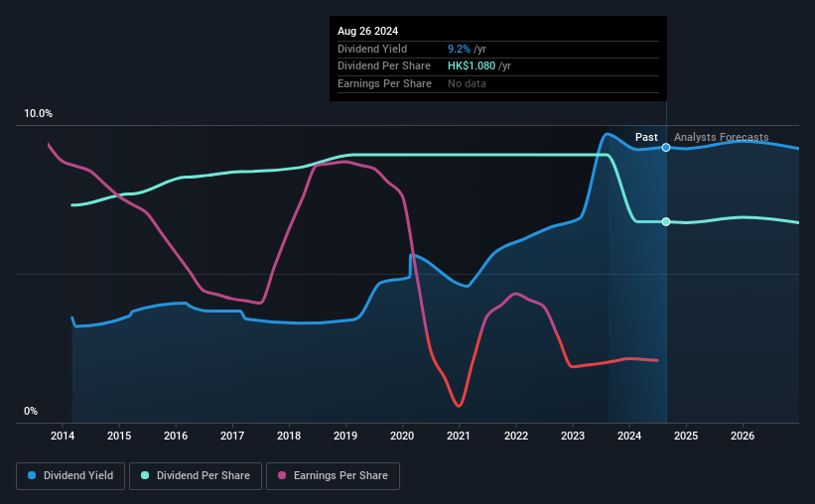The width and height of the screenshot is (815, 504).
Task: Click the No data earnings value
Action: 468,83
